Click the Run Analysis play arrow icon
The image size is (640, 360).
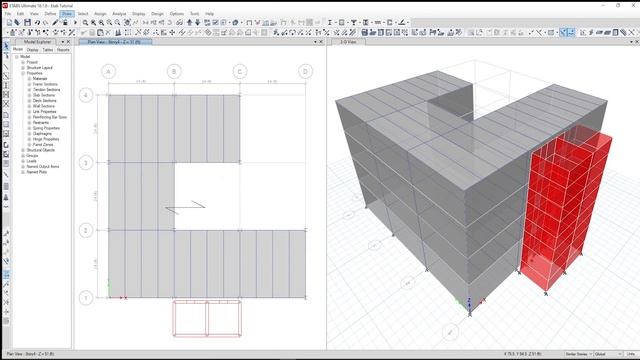[75, 22]
